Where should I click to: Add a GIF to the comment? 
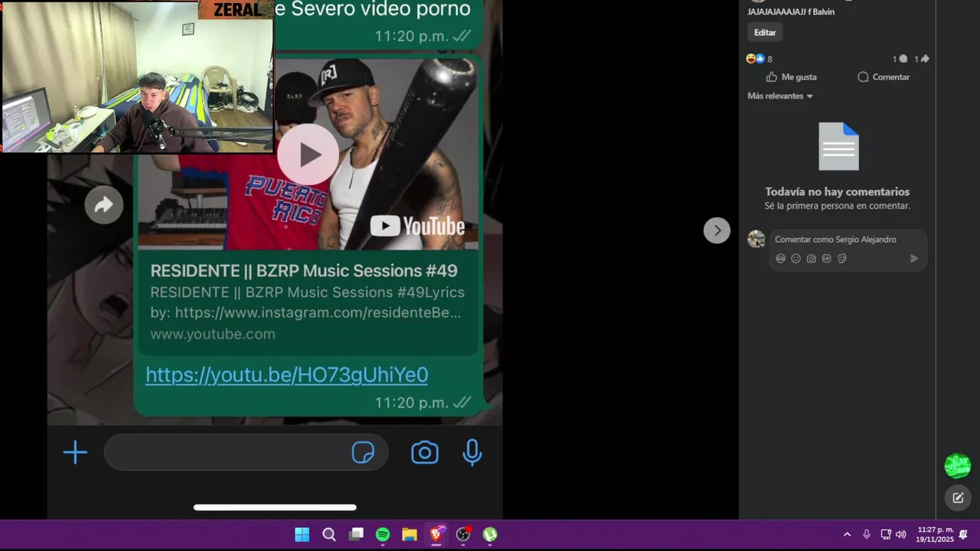pos(826,259)
